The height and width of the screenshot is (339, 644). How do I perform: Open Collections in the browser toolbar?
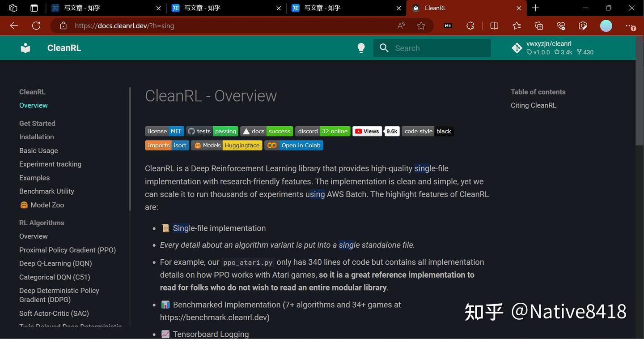[x=538, y=26]
